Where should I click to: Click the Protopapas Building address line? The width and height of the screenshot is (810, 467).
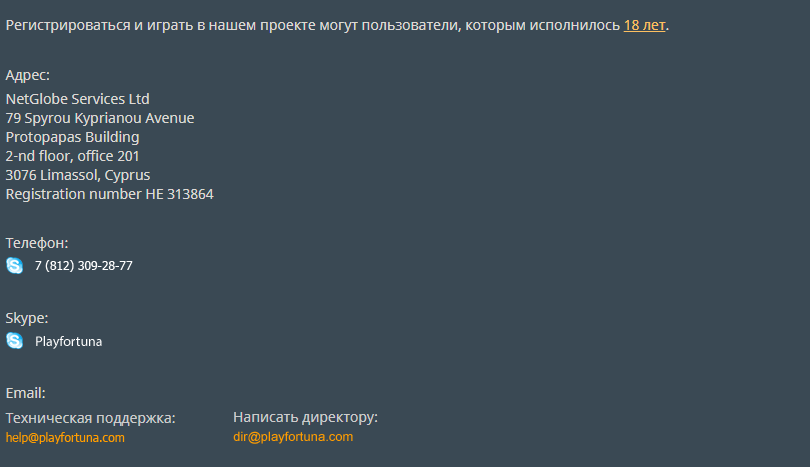(72, 137)
